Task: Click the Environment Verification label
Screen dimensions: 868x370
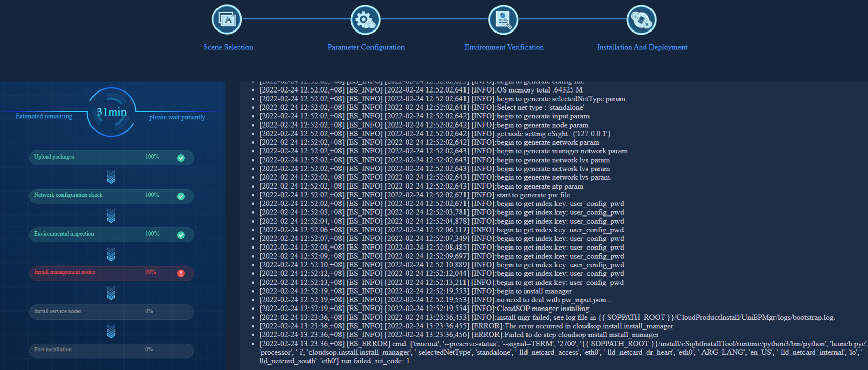Action: tap(504, 47)
